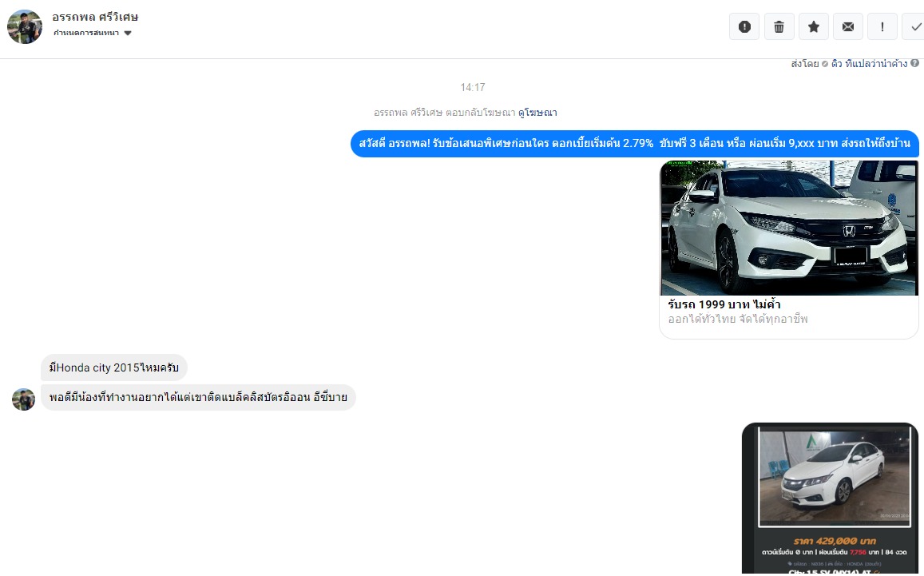
Task: Open อรรถพล ศรีวิเศษ profile picture in the header
Action: [25, 26]
